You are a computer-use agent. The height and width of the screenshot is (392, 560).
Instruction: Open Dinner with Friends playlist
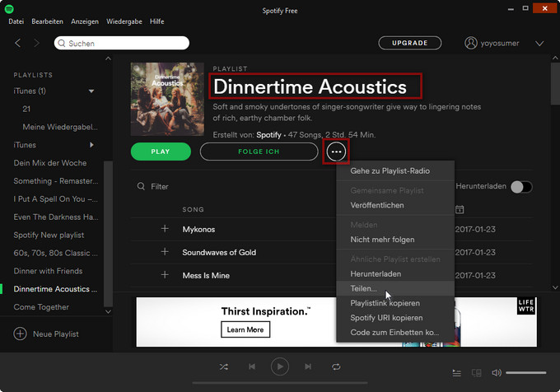click(48, 271)
